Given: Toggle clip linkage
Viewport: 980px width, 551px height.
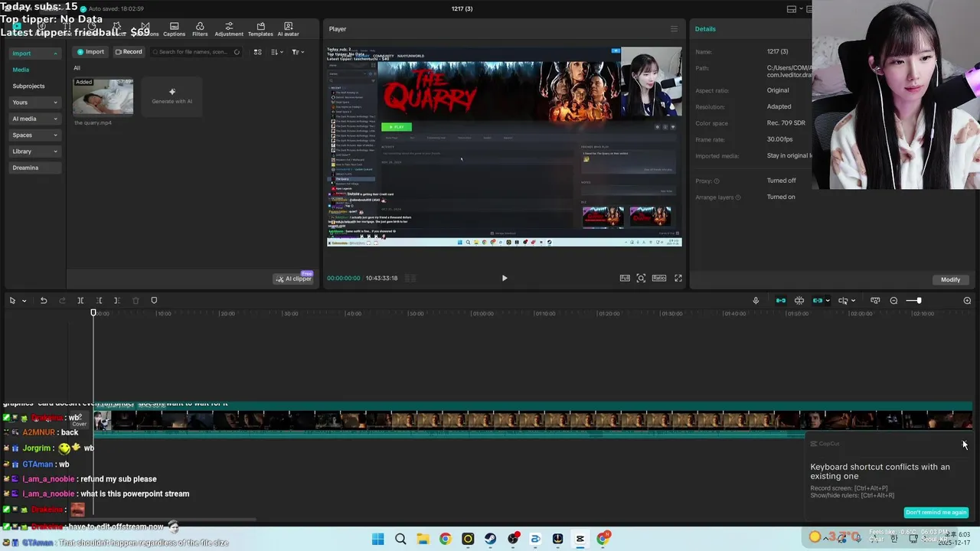Looking at the screenshot, I should 817,301.
